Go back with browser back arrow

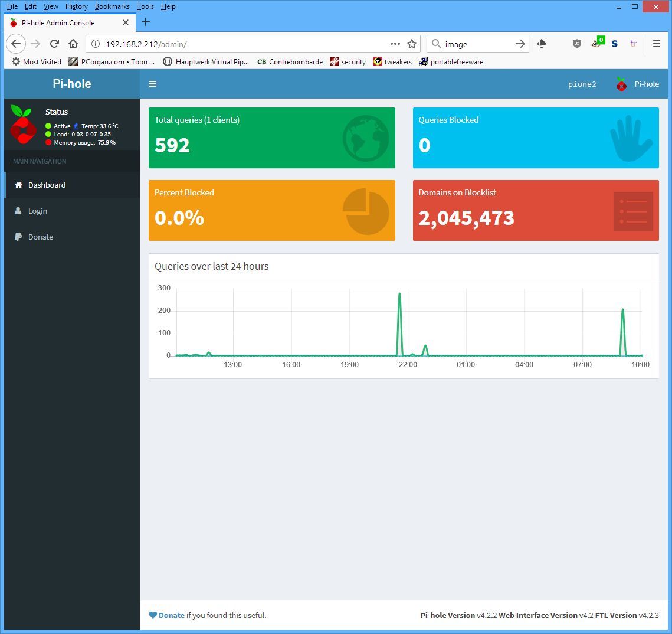pyautogui.click(x=16, y=44)
